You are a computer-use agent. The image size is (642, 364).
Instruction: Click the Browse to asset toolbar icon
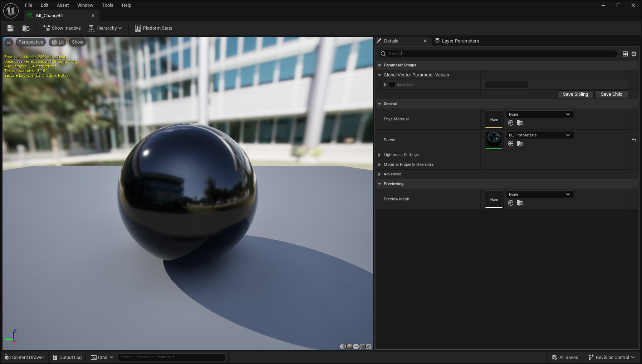coord(26,28)
